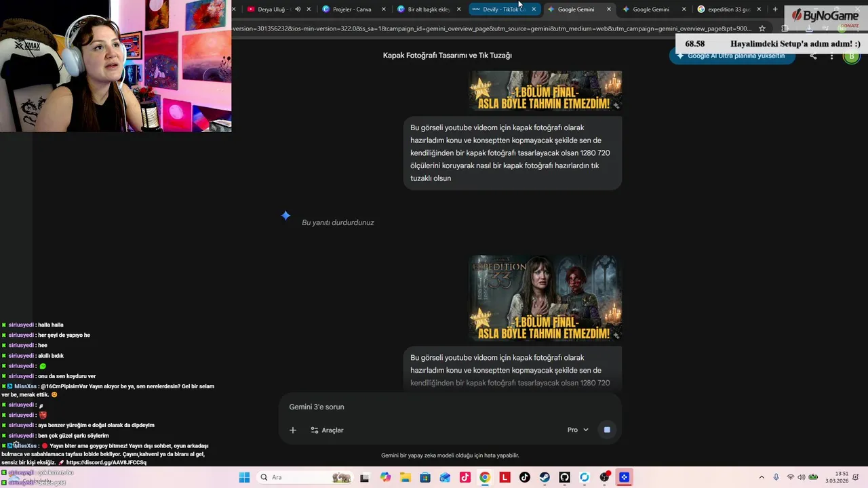Switch to Chrome in the taskbar

(x=485, y=477)
